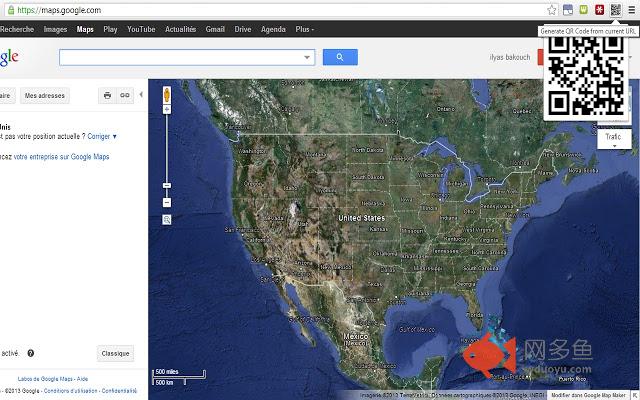The width and height of the screenshot is (640, 400).
Task: Open the Corriger link
Action: point(99,137)
